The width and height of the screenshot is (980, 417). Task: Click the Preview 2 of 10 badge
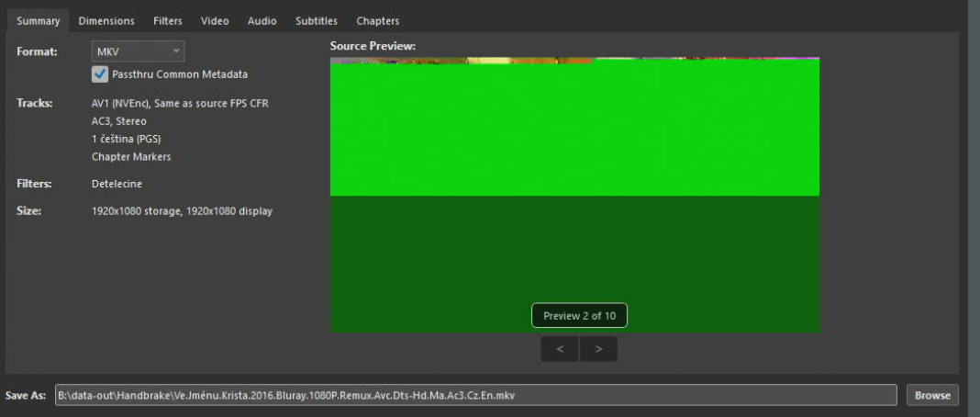[x=579, y=316]
